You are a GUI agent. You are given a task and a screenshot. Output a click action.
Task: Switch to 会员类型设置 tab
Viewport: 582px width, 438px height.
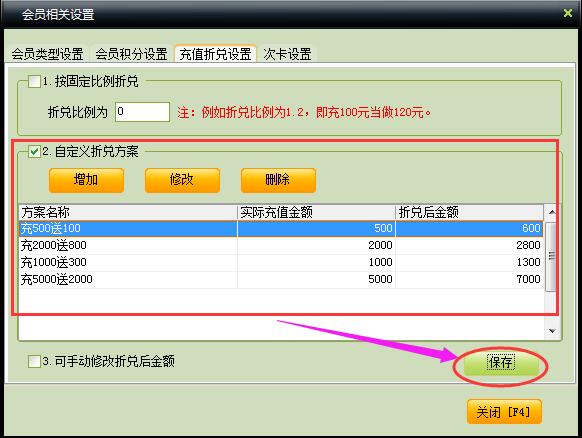click(48, 54)
